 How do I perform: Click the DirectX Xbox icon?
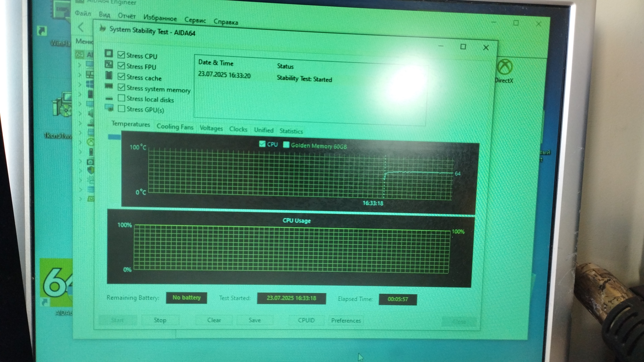[x=504, y=67]
